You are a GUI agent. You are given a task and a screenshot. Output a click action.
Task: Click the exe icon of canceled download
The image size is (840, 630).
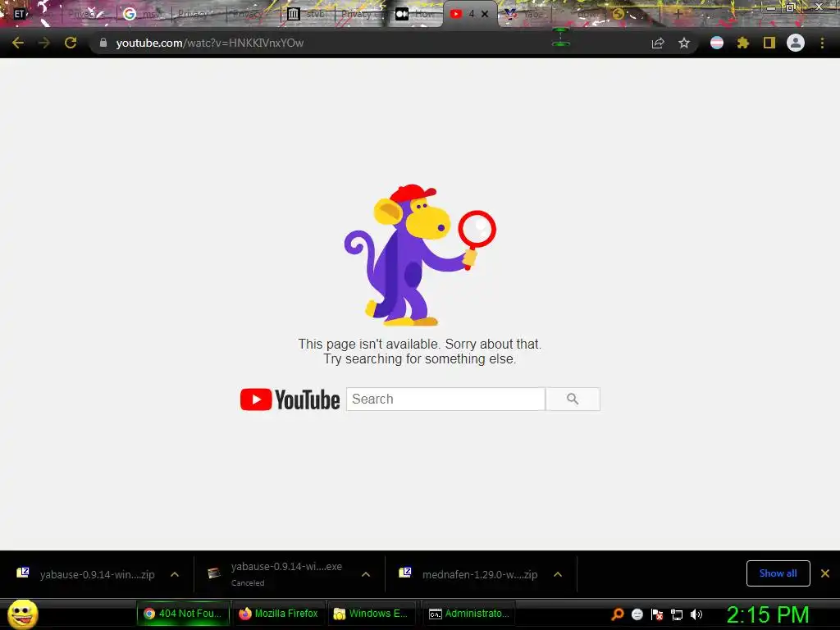[214, 573]
